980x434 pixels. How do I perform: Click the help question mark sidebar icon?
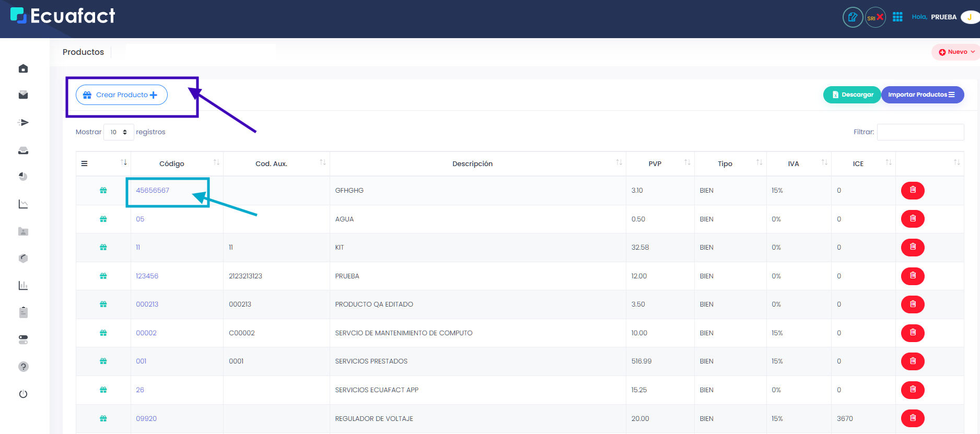(23, 367)
